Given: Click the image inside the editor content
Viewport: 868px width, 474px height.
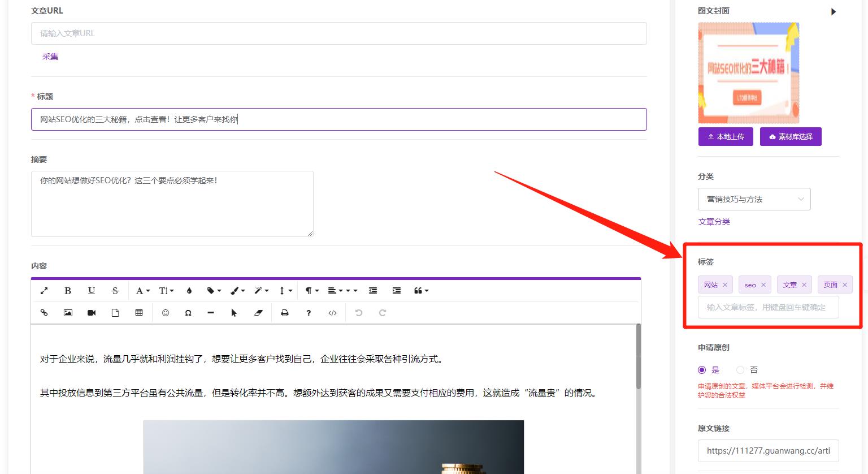Looking at the screenshot, I should coord(333,447).
